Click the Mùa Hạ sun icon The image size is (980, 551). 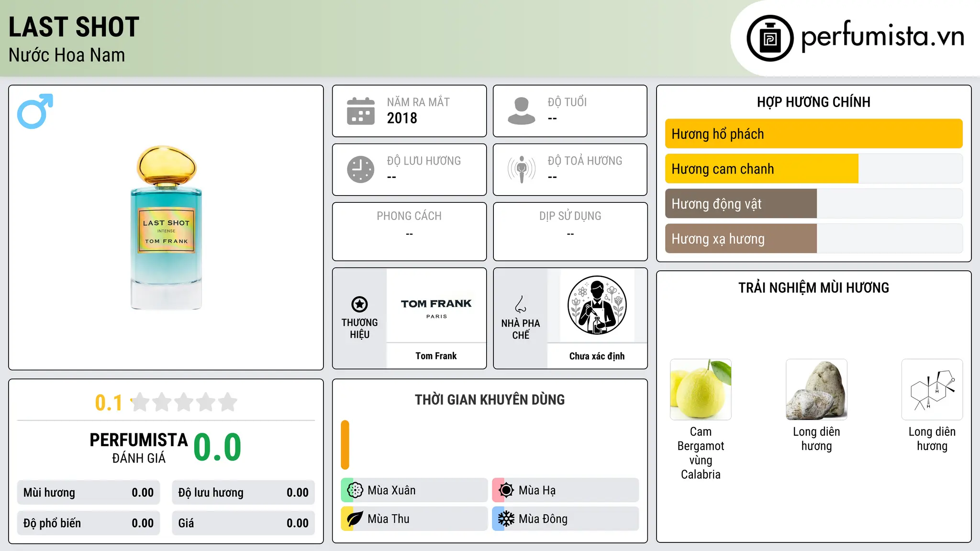coord(506,490)
